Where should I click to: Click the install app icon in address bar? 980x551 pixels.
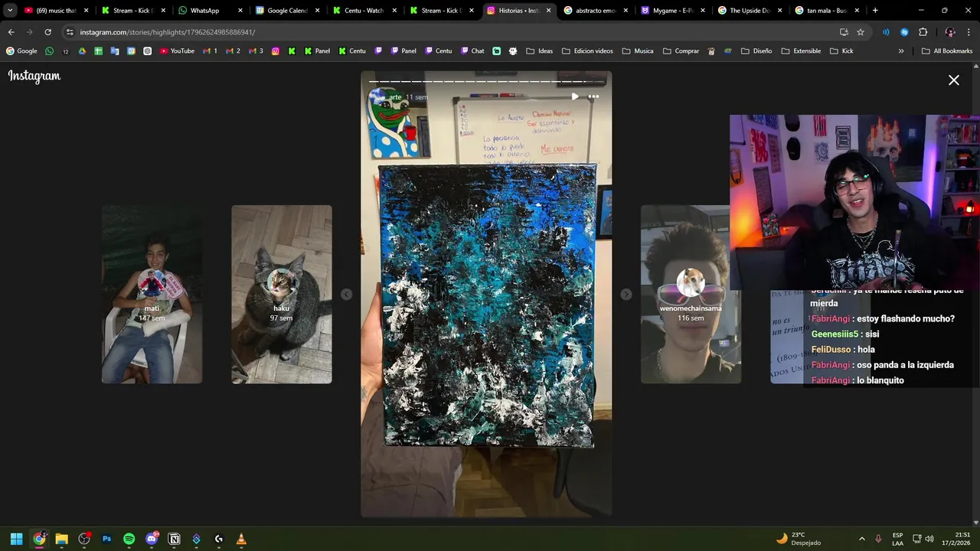tap(844, 32)
